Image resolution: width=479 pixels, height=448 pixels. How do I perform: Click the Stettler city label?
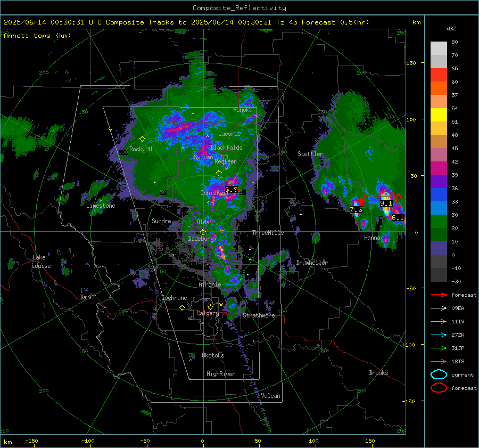click(310, 154)
